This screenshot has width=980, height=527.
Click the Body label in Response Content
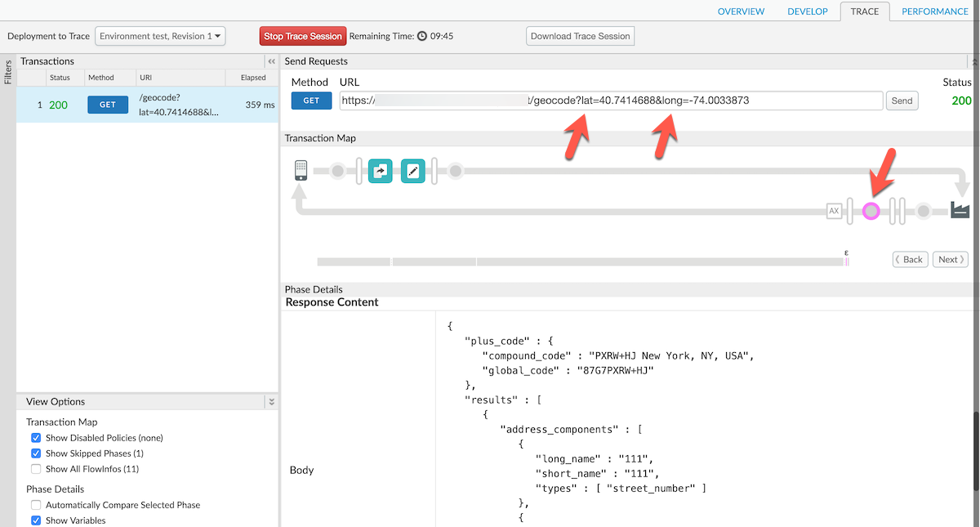click(x=302, y=471)
